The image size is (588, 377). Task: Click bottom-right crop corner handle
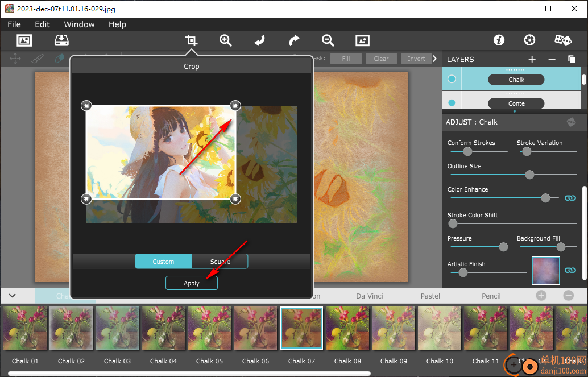coord(235,198)
